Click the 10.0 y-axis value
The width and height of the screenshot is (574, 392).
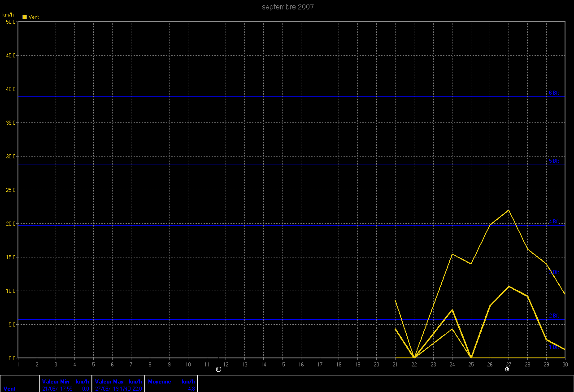point(10,291)
